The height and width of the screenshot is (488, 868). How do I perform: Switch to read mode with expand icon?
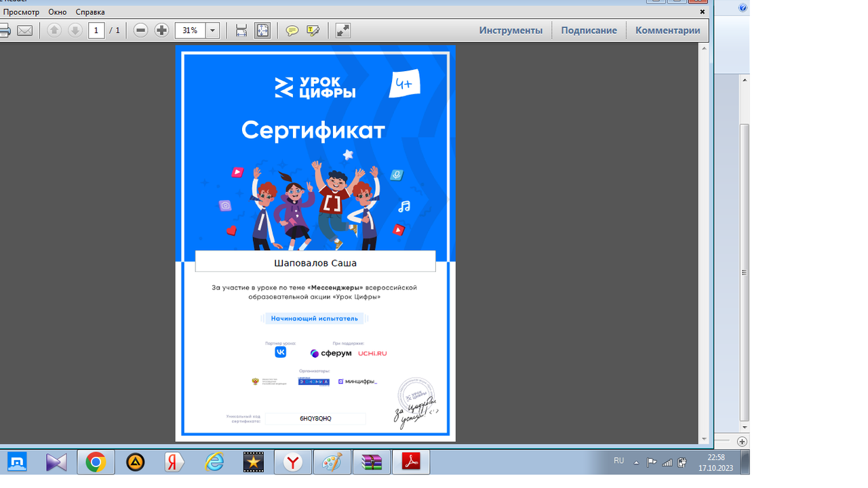click(x=343, y=30)
